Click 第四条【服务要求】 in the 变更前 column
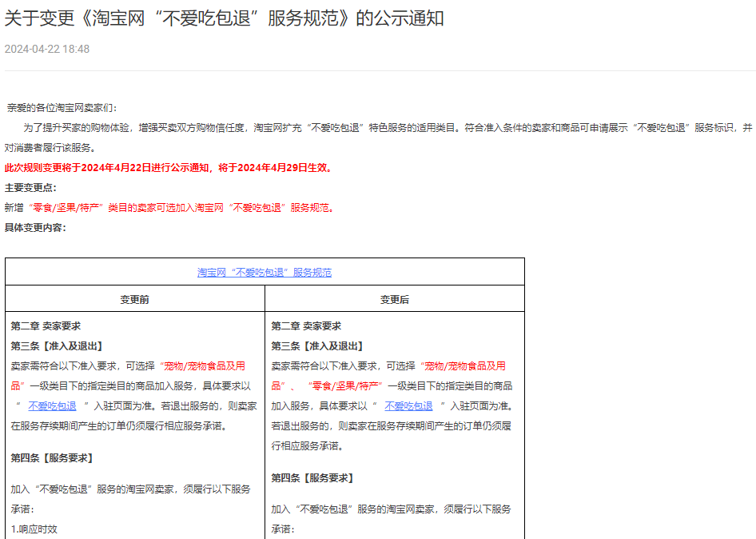 52,458
